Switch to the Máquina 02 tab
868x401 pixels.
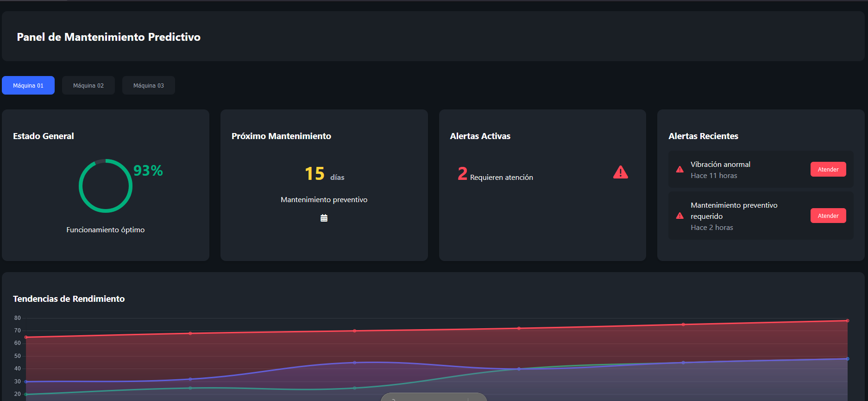(x=88, y=85)
